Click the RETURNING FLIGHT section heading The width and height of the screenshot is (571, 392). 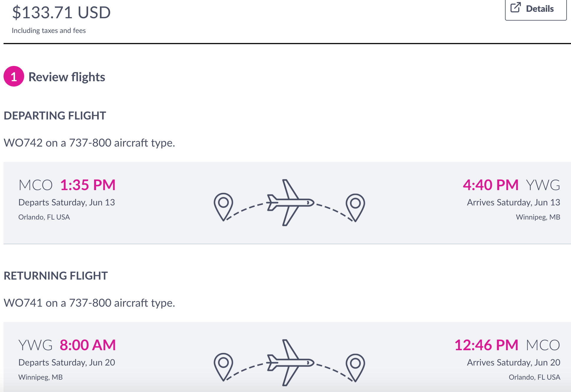tap(56, 276)
